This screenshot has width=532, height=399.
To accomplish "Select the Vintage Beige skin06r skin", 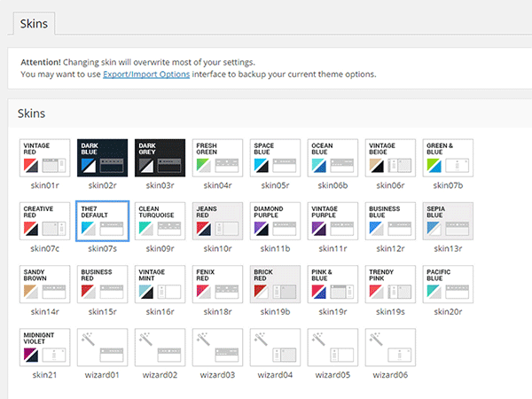I will tap(390, 158).
